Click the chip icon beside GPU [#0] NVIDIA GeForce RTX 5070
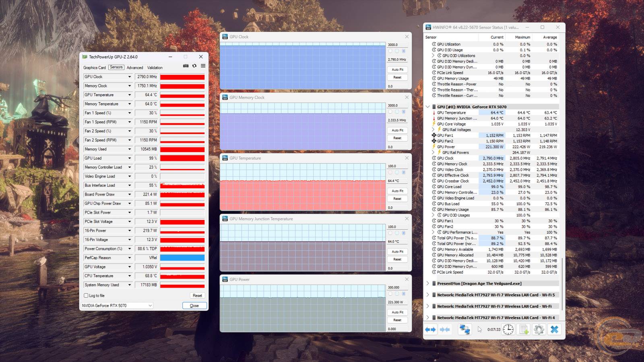 coord(434,107)
